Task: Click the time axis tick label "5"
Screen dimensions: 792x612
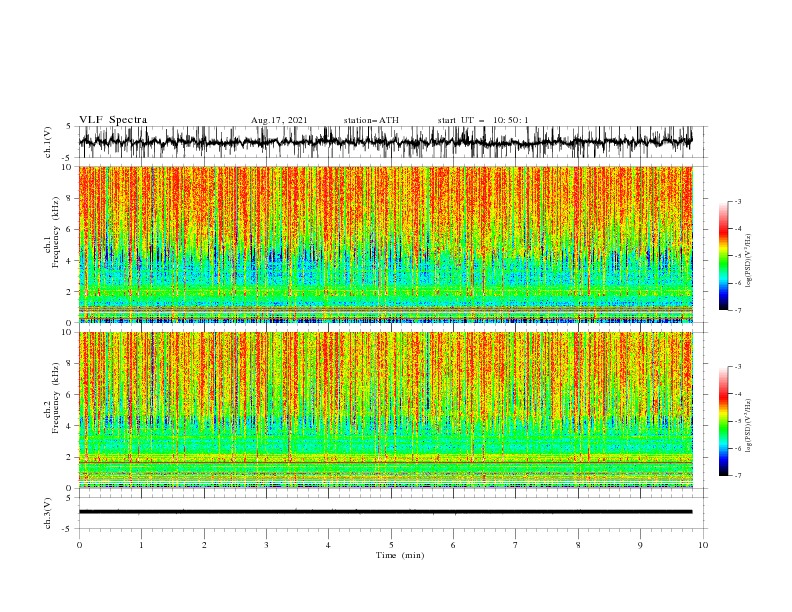Action: [x=391, y=545]
